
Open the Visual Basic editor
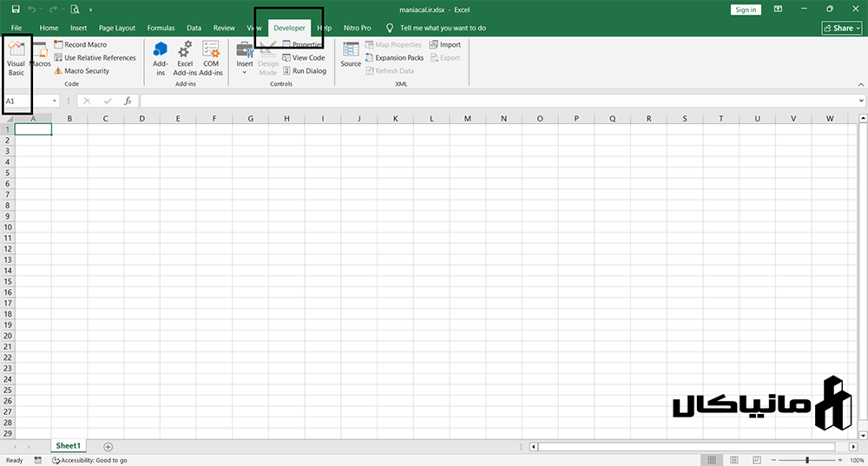16,58
